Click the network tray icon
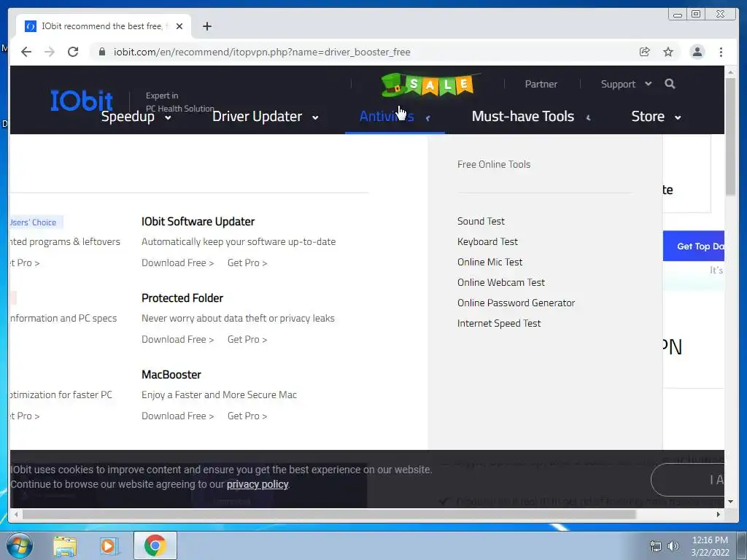This screenshot has width=747, height=560. tap(656, 546)
